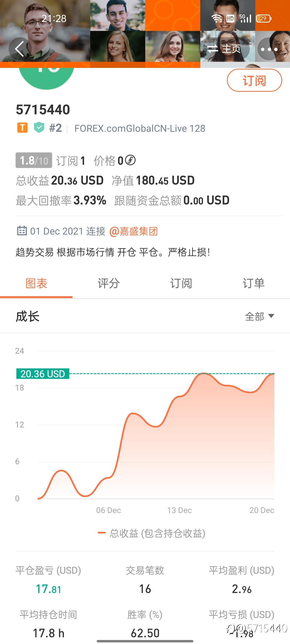The height and width of the screenshot is (644, 290).
Task: Switch to the 订单 tab
Action: point(253,283)
